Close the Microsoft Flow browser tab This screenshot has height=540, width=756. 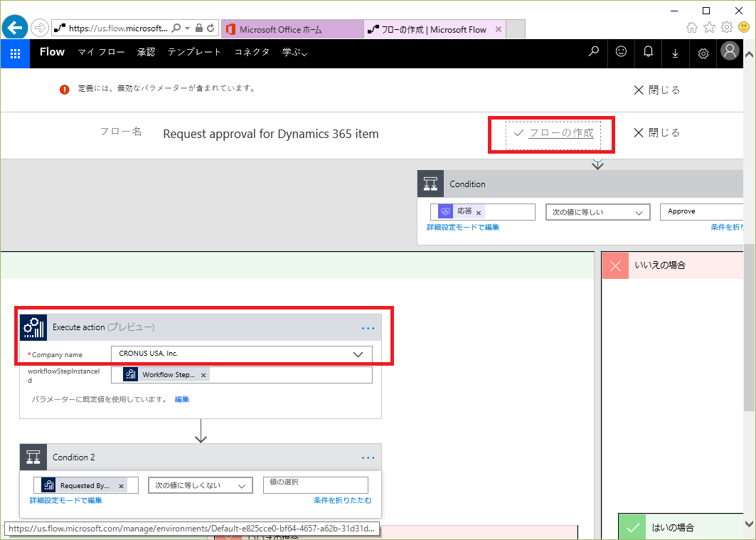[499, 29]
